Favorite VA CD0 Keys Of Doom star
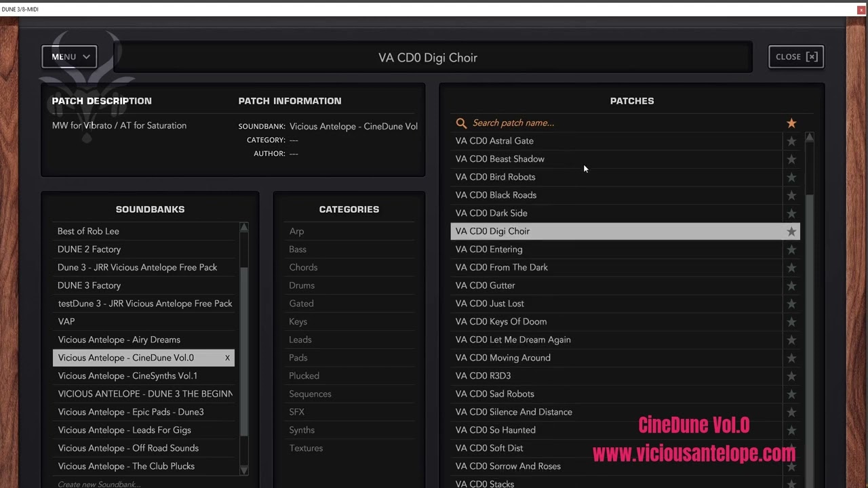This screenshot has height=488, width=868. click(x=791, y=322)
